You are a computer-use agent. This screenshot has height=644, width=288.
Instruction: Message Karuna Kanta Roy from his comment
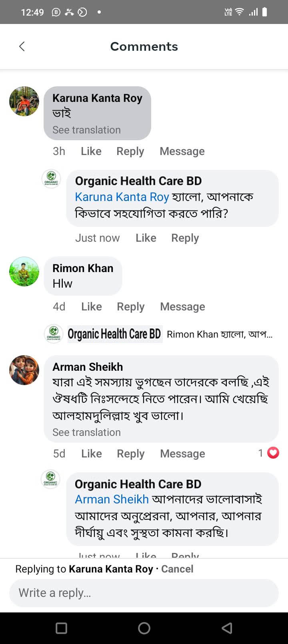pyautogui.click(x=182, y=151)
